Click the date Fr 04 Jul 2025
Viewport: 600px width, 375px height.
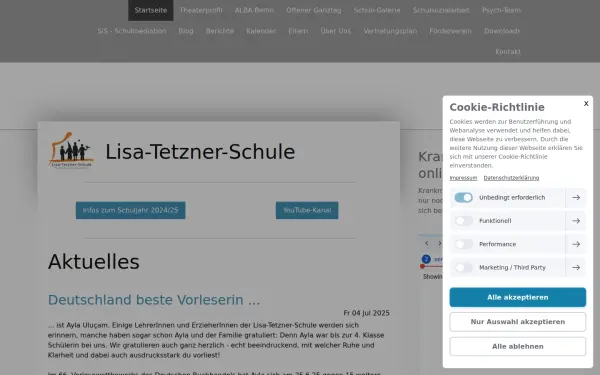367,313
